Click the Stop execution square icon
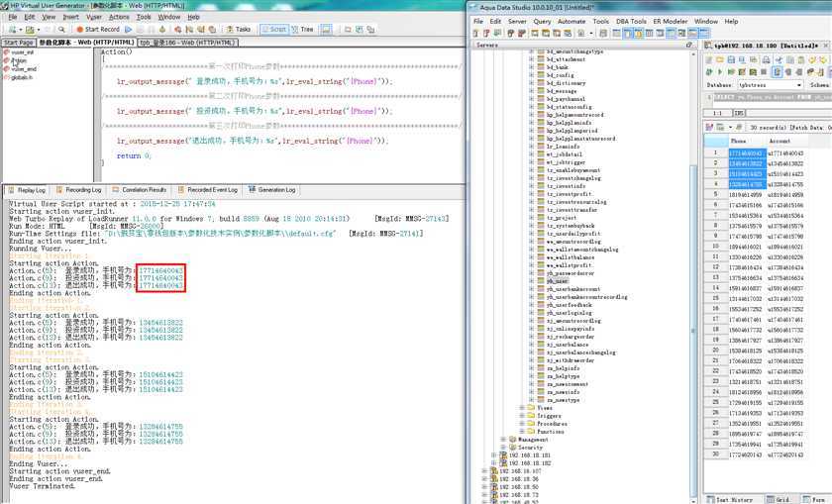Image resolution: width=832 pixels, height=504 pixels. 764,71
